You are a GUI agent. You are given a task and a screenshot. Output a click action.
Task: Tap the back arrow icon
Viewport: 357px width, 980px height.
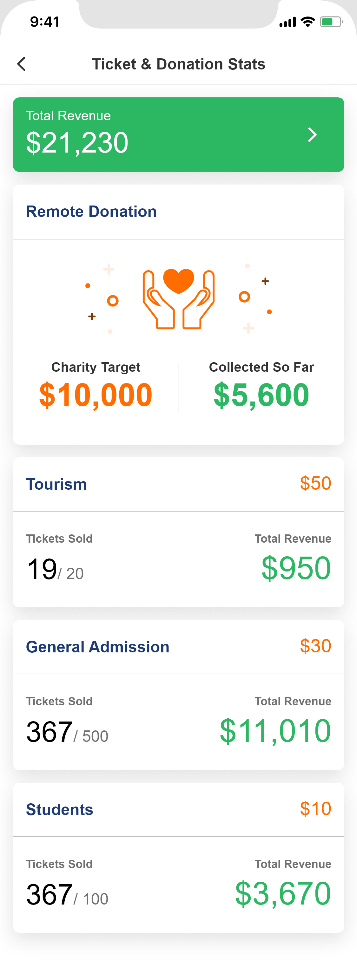click(x=21, y=64)
